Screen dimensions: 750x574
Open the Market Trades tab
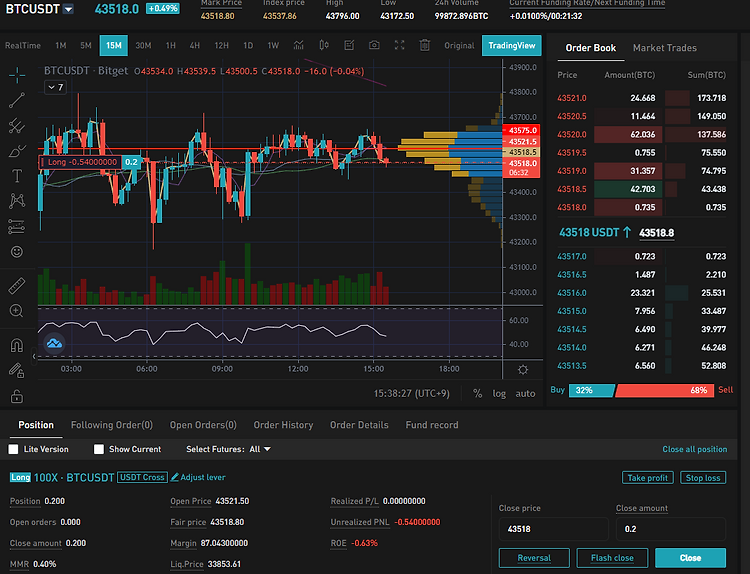(x=664, y=48)
